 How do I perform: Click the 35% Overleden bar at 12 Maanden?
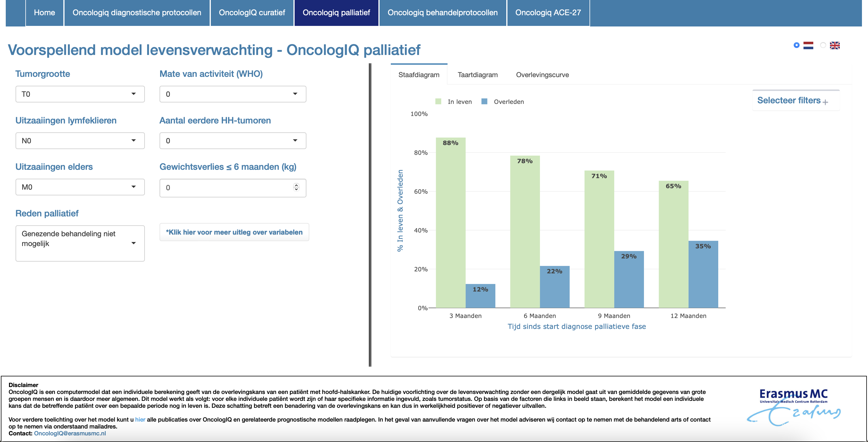(703, 274)
